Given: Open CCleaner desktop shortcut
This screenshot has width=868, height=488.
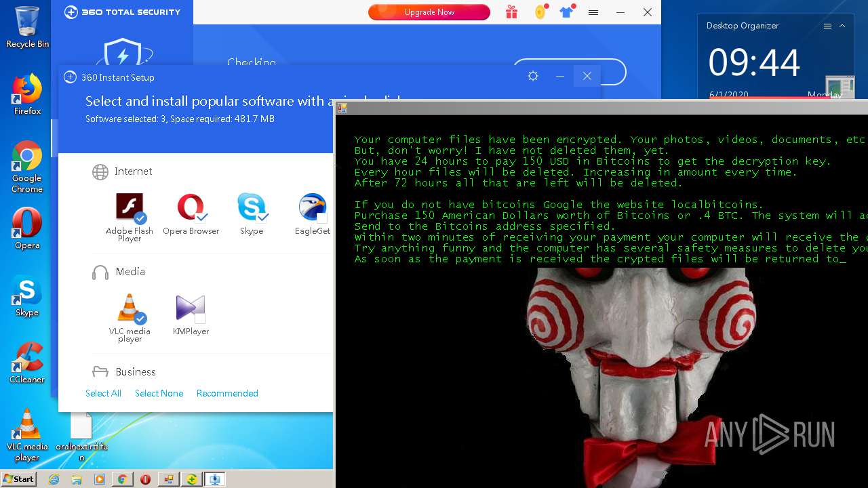Looking at the screenshot, I should click(27, 363).
